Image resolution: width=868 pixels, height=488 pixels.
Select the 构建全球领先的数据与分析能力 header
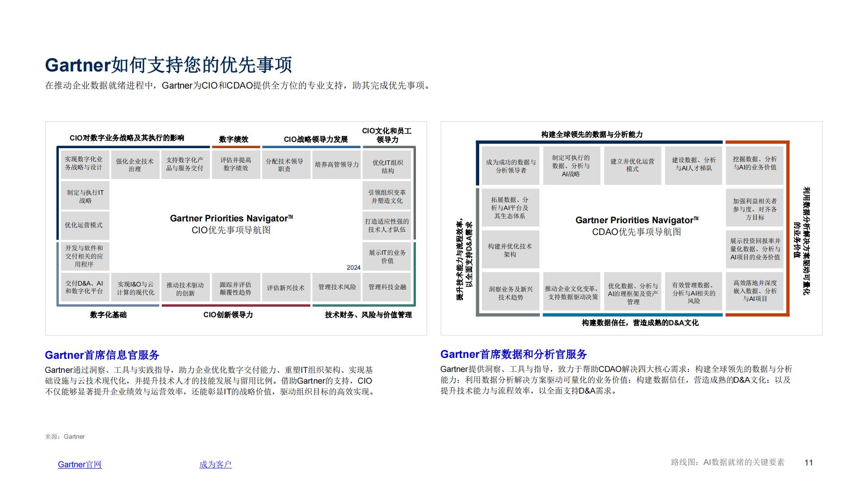coord(592,134)
